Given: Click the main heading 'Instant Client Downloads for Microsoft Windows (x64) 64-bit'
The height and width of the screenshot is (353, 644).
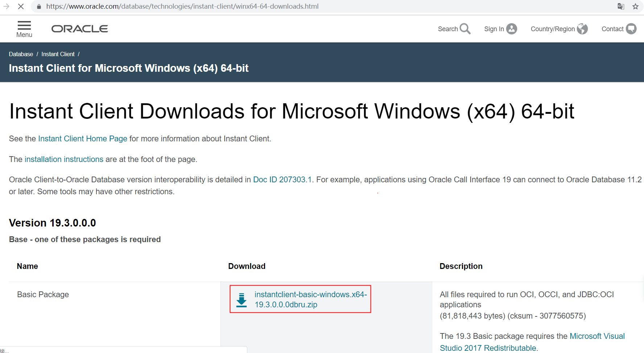Looking at the screenshot, I should tap(292, 111).
